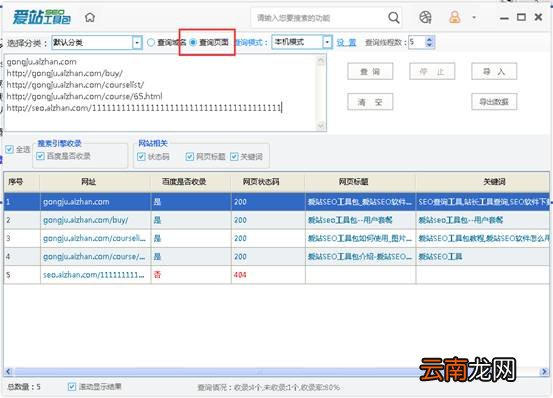Sort by 百度是否收录 column header

click(x=191, y=182)
